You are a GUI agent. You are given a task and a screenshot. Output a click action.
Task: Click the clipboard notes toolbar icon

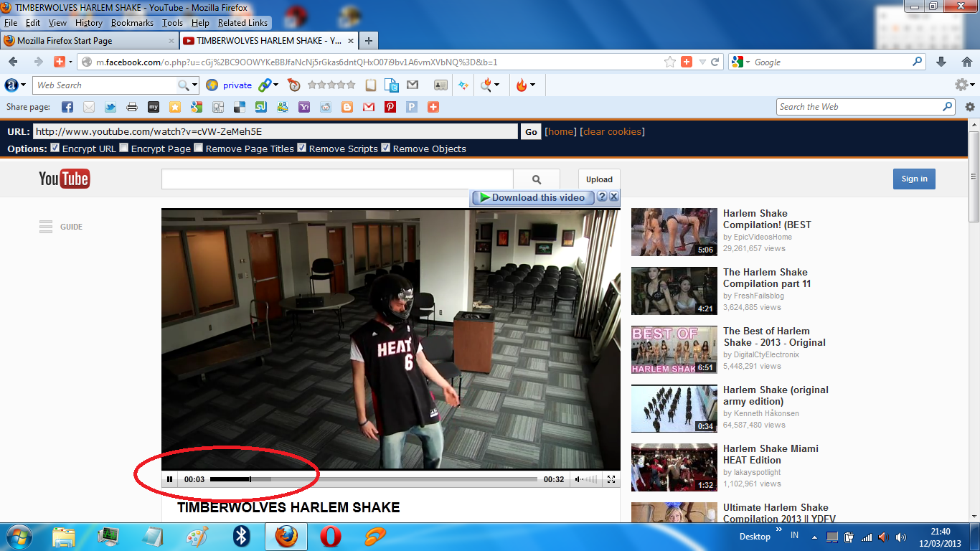coord(371,85)
